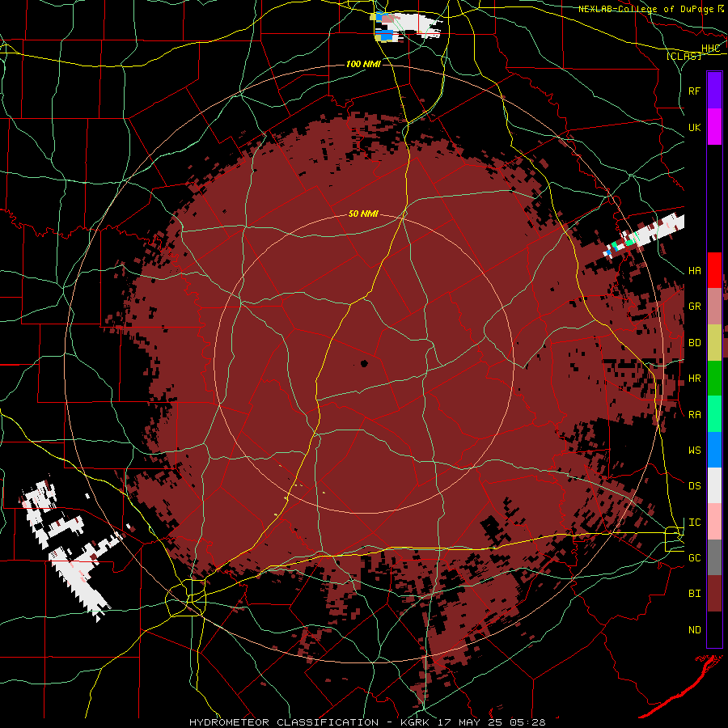Click the DS white legend swatch
Image resolution: width=728 pixels, height=728 pixels.
point(714,485)
